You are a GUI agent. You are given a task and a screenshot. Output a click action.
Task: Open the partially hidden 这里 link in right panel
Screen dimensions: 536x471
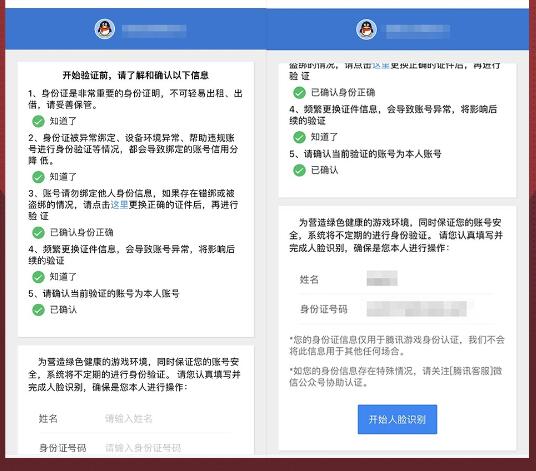381,66
